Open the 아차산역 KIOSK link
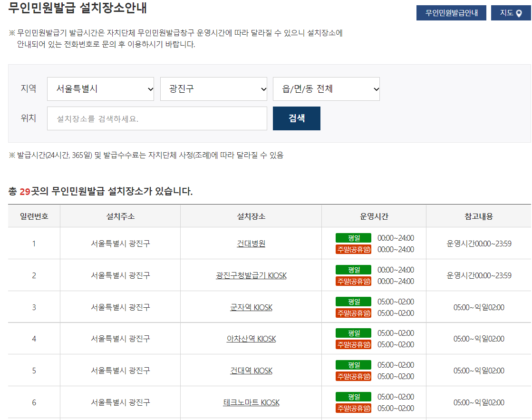This screenshot has height=420, width=532. pyautogui.click(x=250, y=338)
